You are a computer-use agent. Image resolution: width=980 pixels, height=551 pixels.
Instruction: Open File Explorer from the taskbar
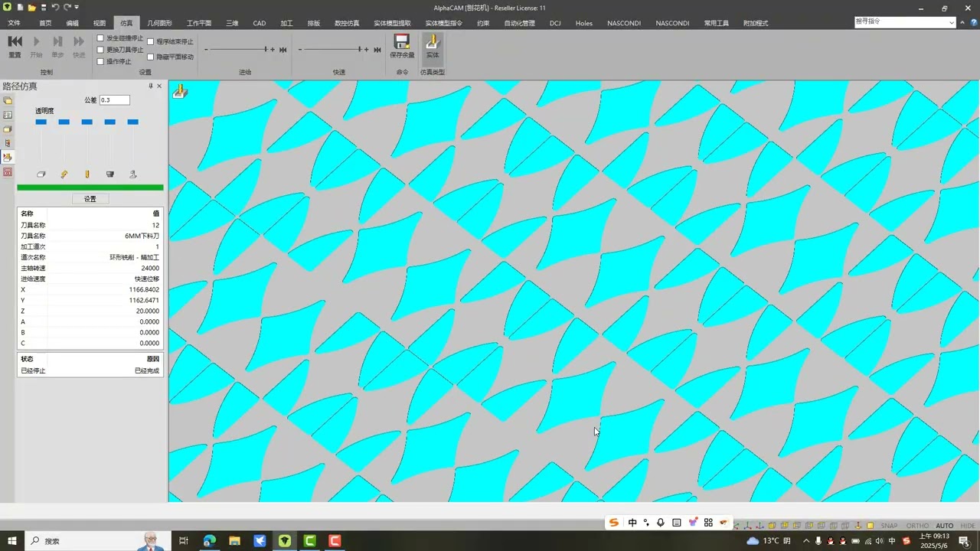(234, 541)
